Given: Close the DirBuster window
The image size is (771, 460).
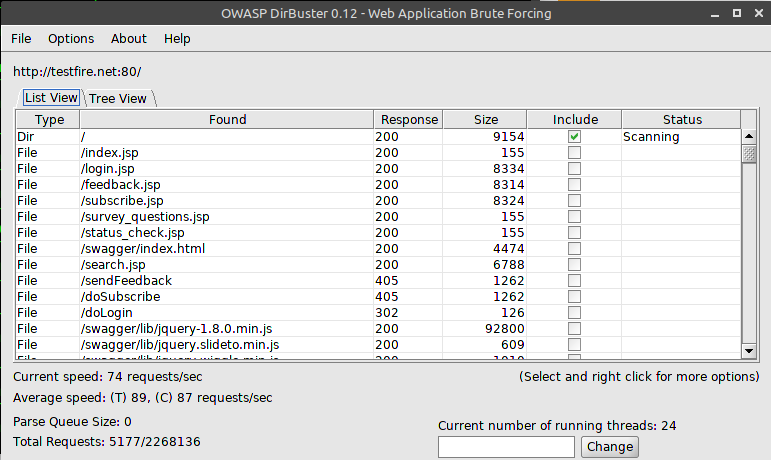Looking at the screenshot, I should [759, 13].
